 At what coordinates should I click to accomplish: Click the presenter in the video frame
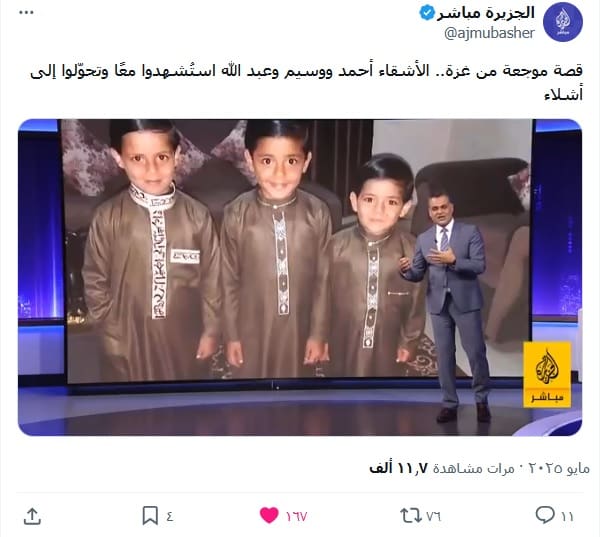coord(448,306)
